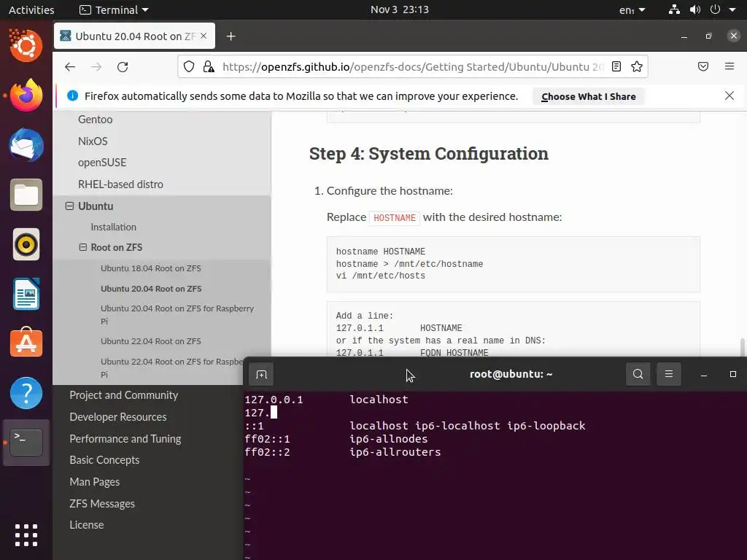747x560 pixels.
Task: Click the network status icon in top bar
Action: (x=674, y=9)
